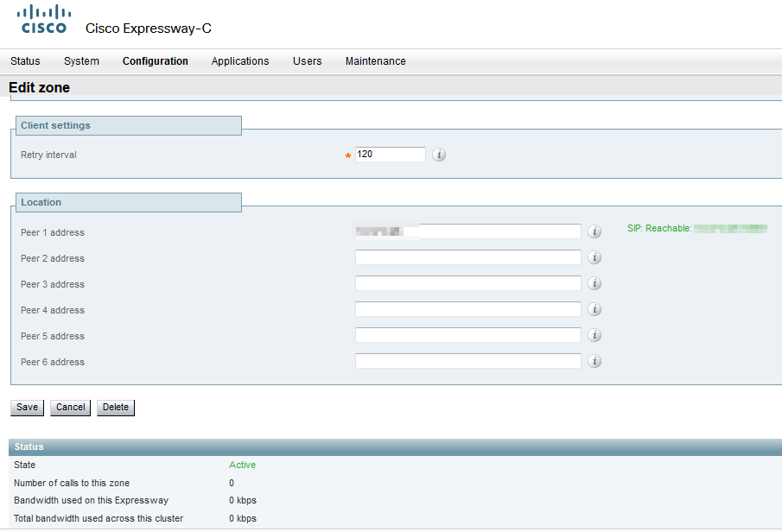This screenshot has width=782, height=532.
Task: Focus the Peer 4 address field
Action: coord(467,309)
